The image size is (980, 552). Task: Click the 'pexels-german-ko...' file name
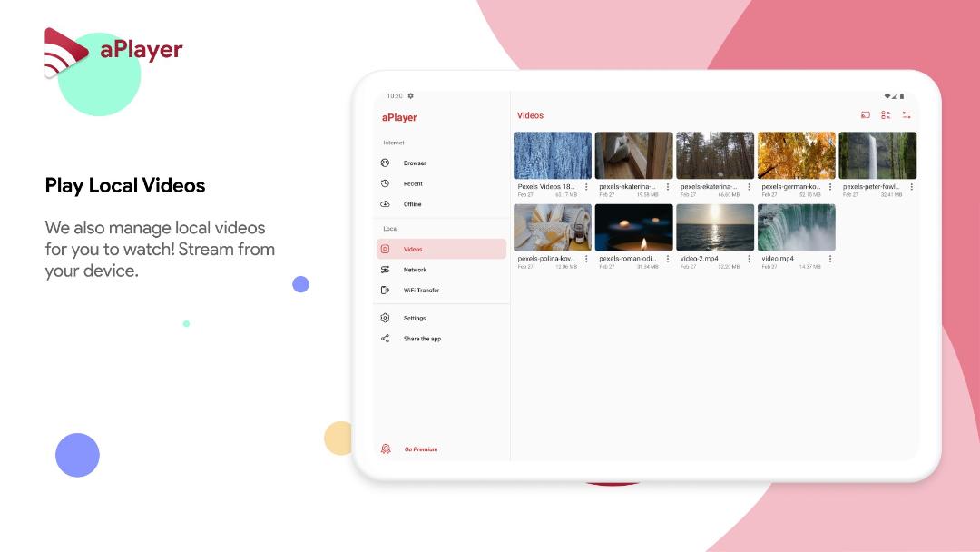click(790, 186)
